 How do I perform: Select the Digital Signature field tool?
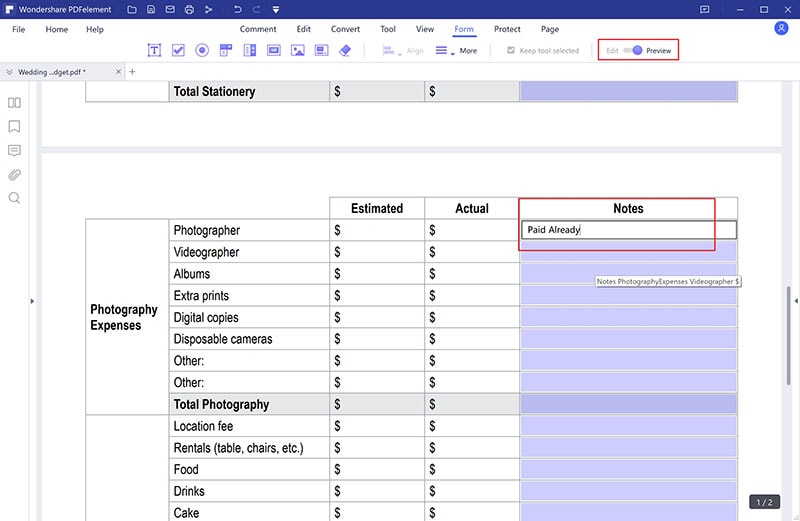coord(321,50)
